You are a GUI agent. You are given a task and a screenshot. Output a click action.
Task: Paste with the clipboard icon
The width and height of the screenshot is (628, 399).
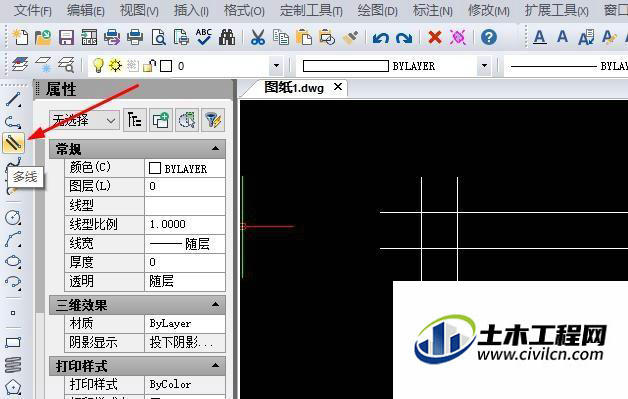pos(304,37)
